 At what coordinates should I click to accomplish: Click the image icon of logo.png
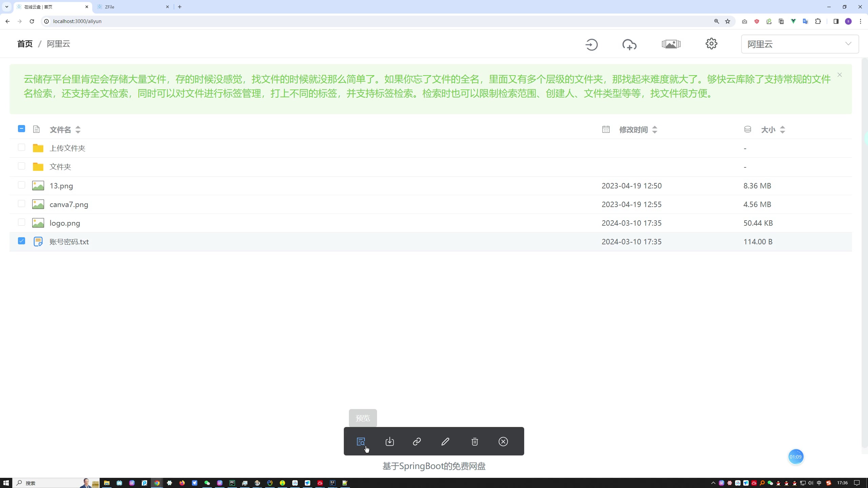pos(38,223)
